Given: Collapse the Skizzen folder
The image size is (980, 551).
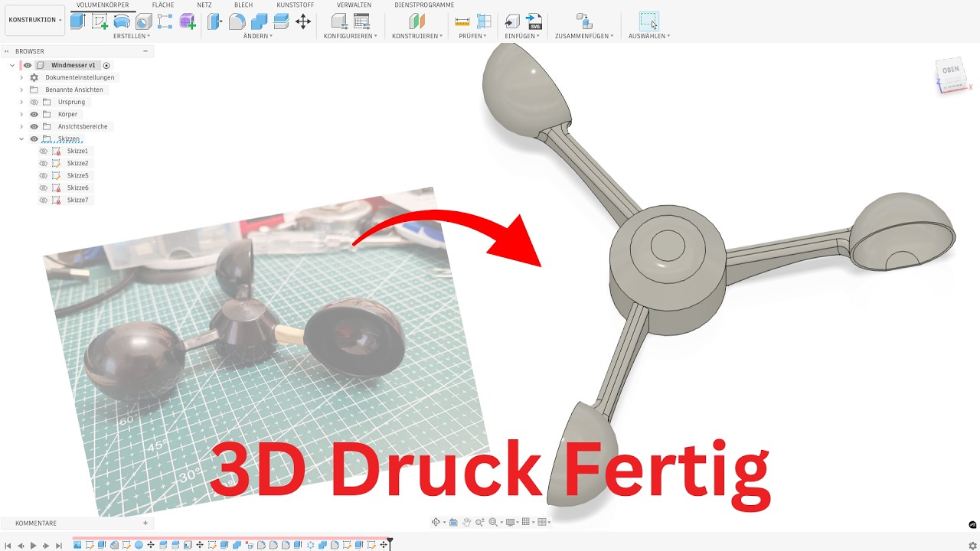Looking at the screenshot, I should [21, 139].
